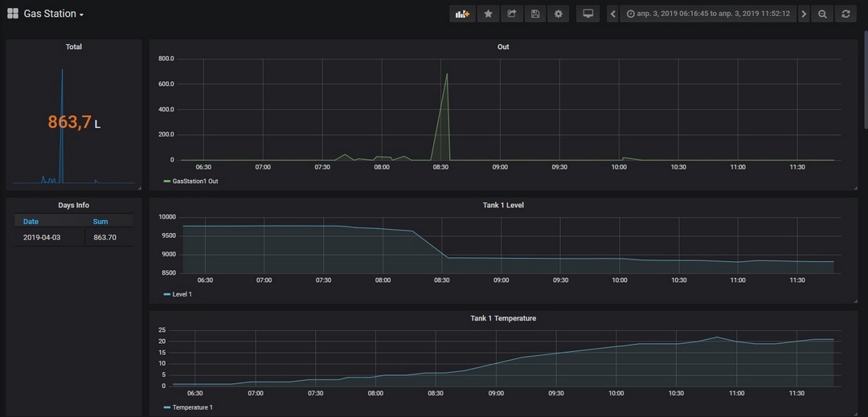Screen dimensions: 868x417
Task: Open dashboard settings gear
Action: (x=558, y=14)
